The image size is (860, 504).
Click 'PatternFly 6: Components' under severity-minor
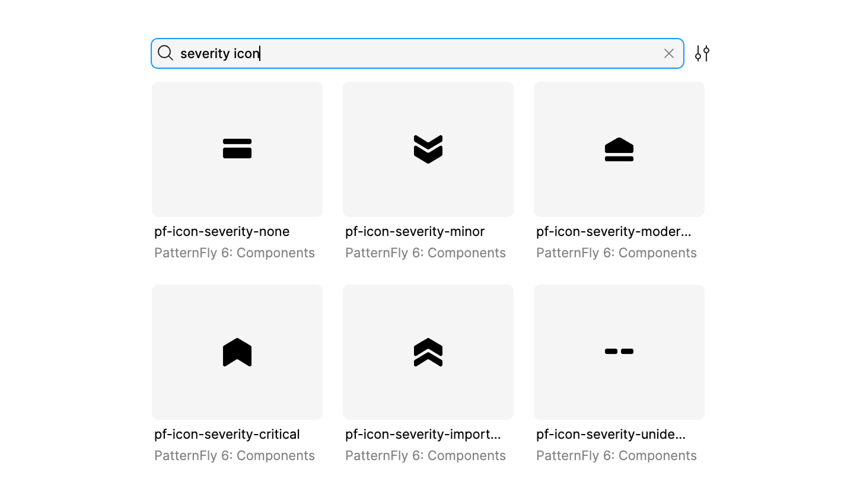point(425,253)
